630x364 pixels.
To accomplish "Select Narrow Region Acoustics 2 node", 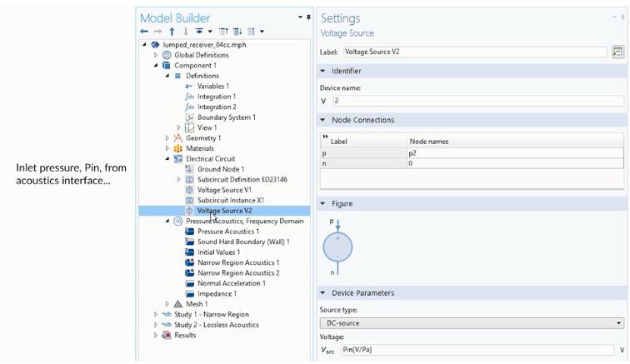I will (x=238, y=273).
